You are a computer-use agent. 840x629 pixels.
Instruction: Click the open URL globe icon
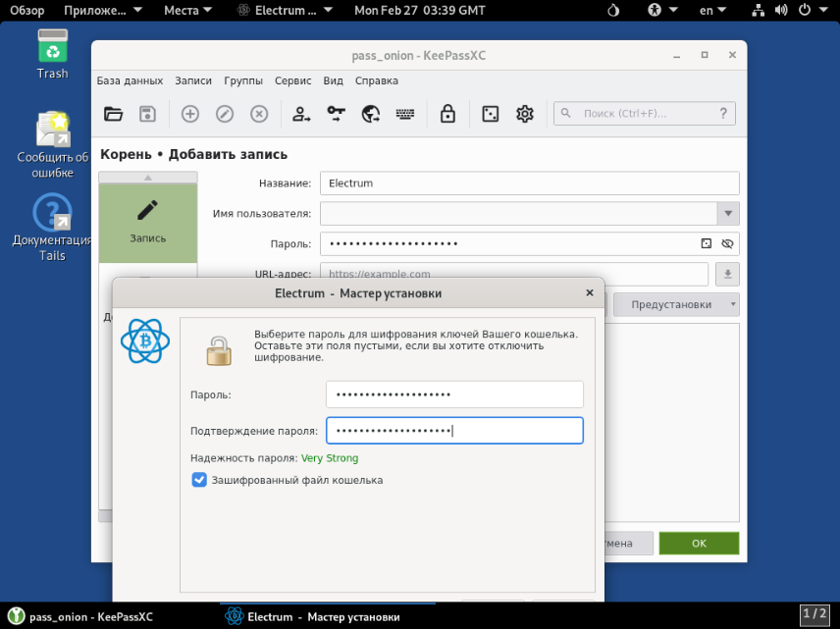pyautogui.click(x=371, y=114)
